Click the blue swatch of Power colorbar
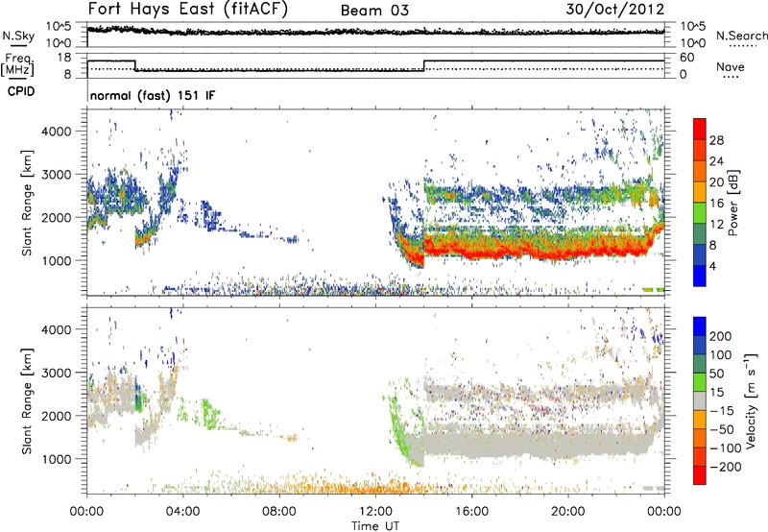 click(700, 276)
